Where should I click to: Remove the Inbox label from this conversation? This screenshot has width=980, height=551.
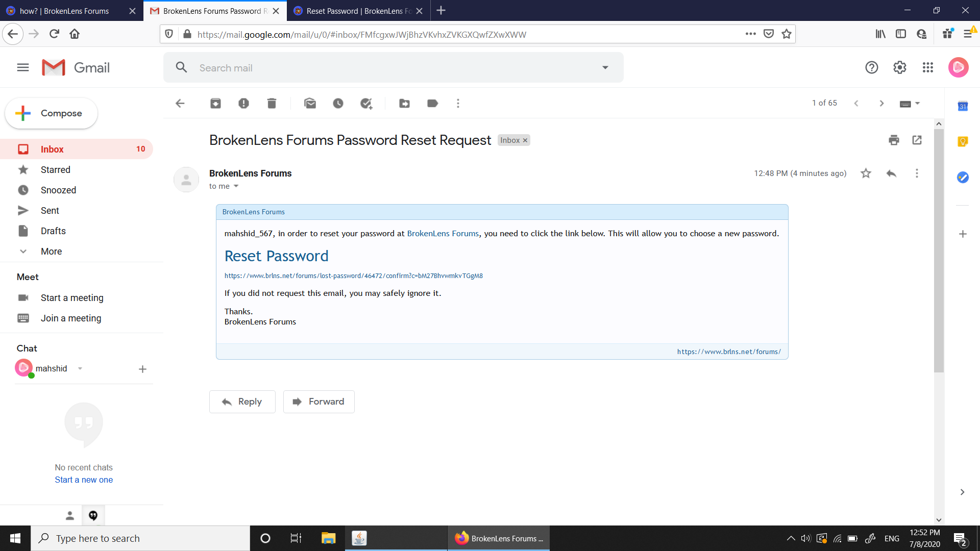(525, 140)
